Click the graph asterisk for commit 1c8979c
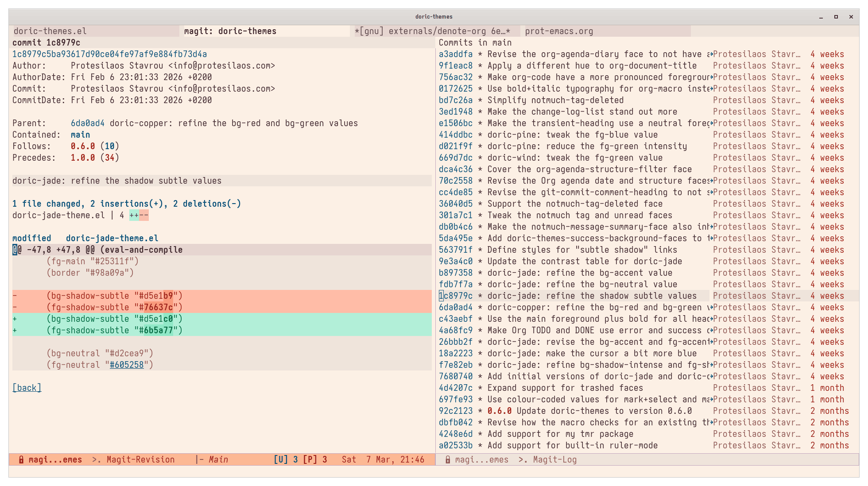Image resolution: width=868 pixels, height=486 pixels. (x=480, y=296)
